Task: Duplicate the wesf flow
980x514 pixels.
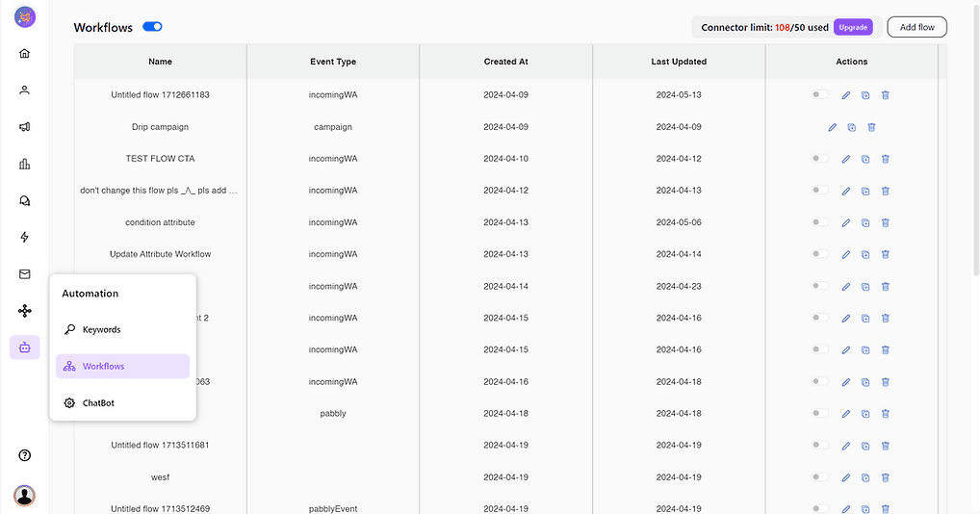Action: [865, 477]
